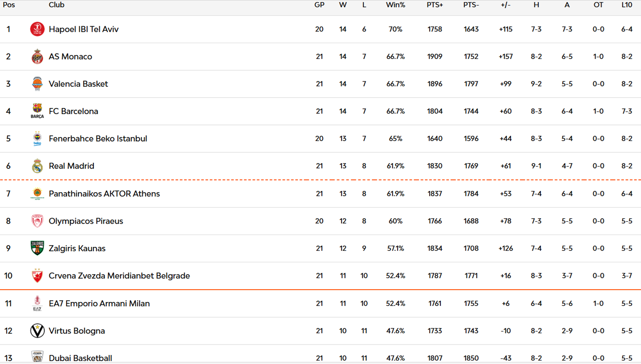Click the Crvena Zvezda club crest
The width and height of the screenshot is (641, 364).
(x=37, y=276)
